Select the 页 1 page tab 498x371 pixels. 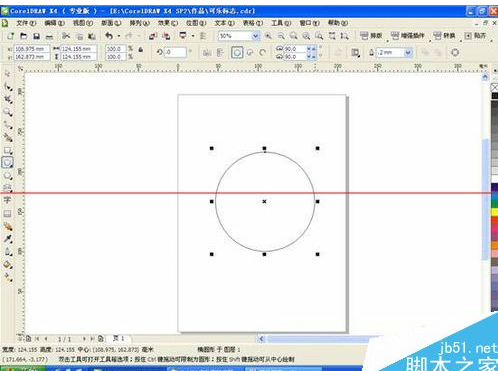(x=119, y=339)
